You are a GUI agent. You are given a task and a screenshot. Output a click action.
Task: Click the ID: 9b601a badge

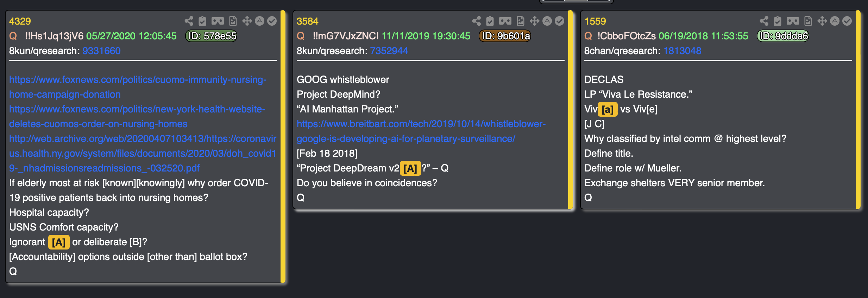pyautogui.click(x=505, y=36)
